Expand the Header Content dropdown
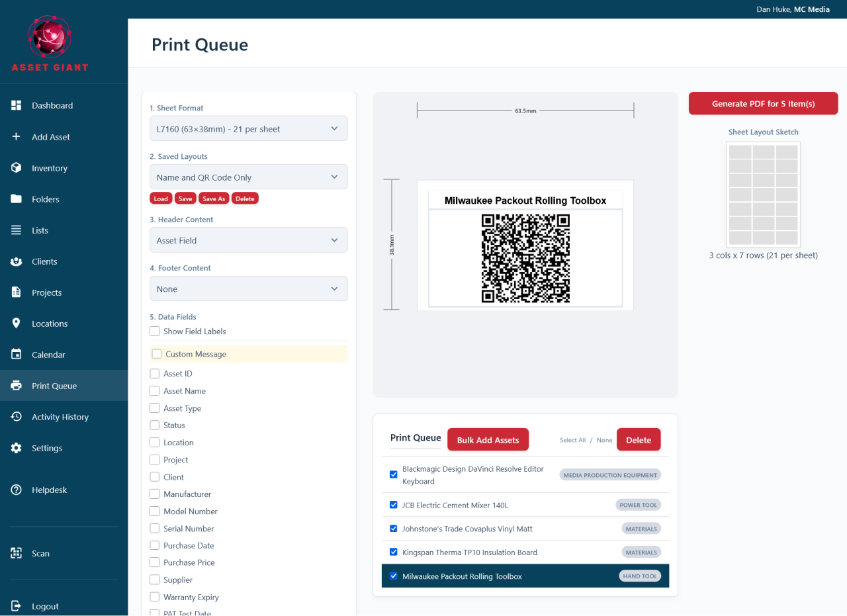This screenshot has height=616, width=847. click(x=249, y=240)
